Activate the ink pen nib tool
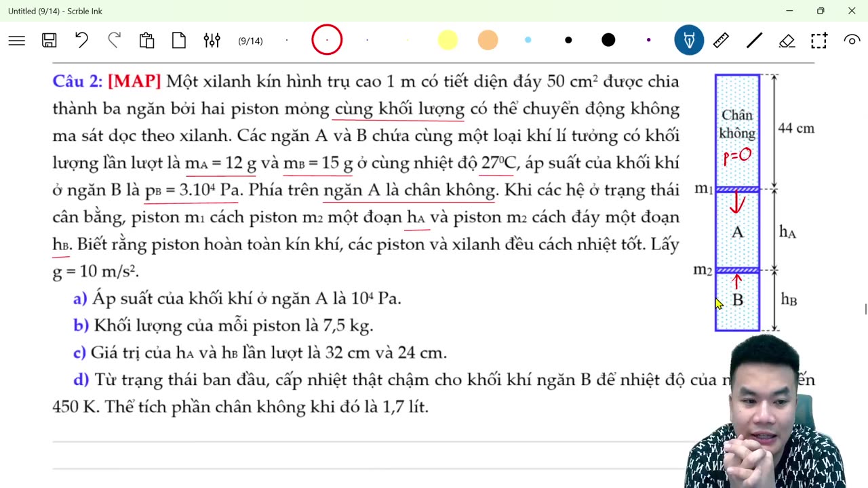Image resolution: width=868 pixels, height=488 pixels. (x=689, y=41)
